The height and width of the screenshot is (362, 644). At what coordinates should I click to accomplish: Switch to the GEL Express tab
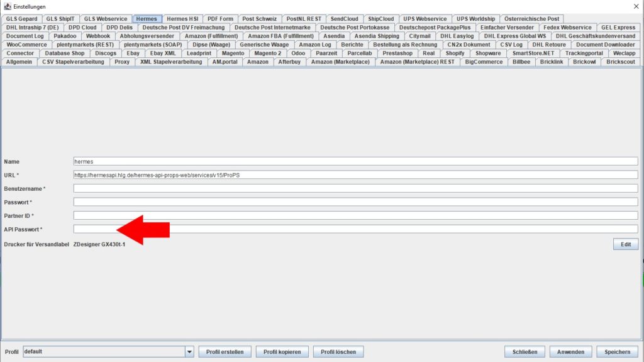pyautogui.click(x=618, y=28)
